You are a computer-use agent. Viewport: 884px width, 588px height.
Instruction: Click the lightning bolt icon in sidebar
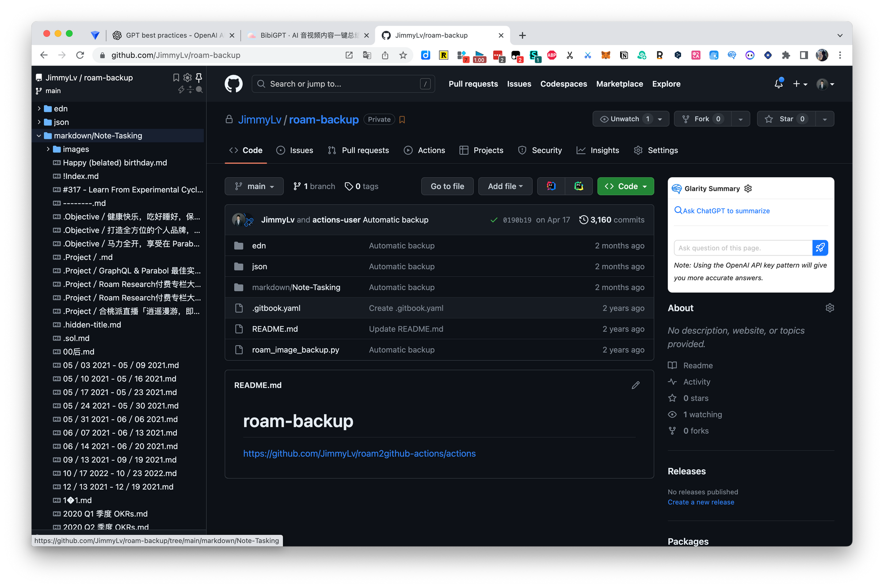181,90
